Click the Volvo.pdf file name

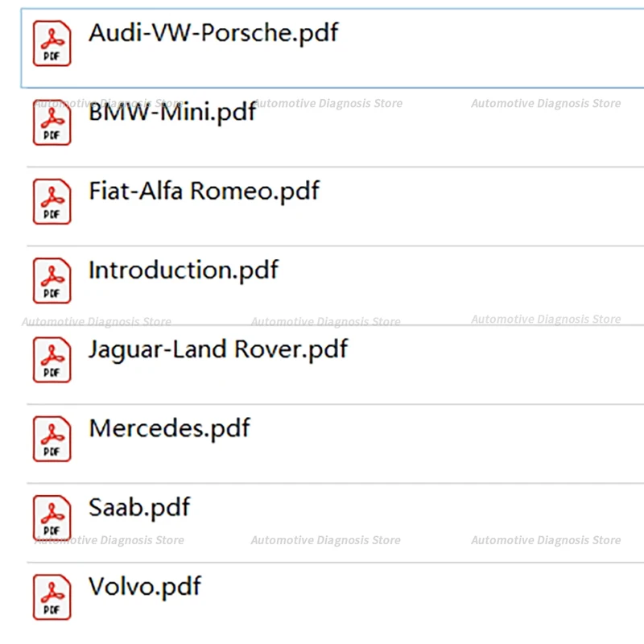pos(145,587)
